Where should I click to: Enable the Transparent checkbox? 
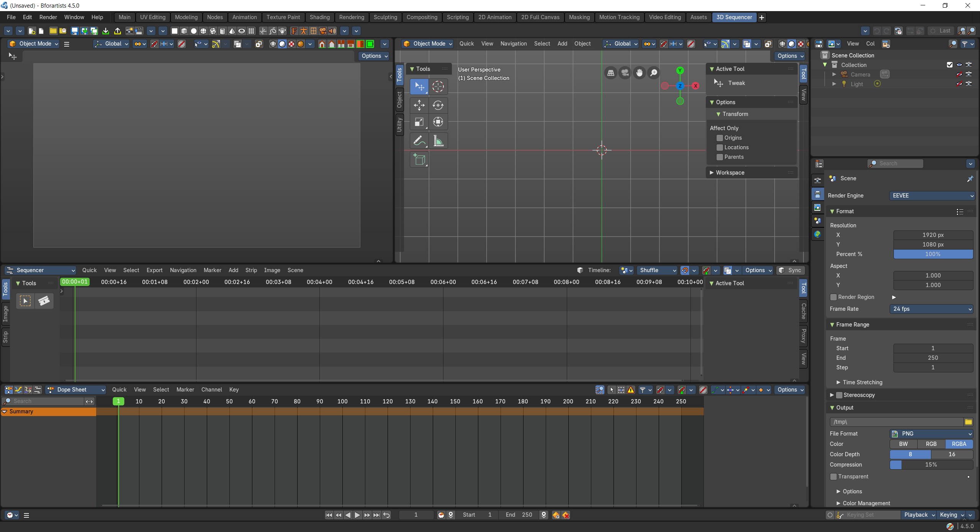point(833,477)
